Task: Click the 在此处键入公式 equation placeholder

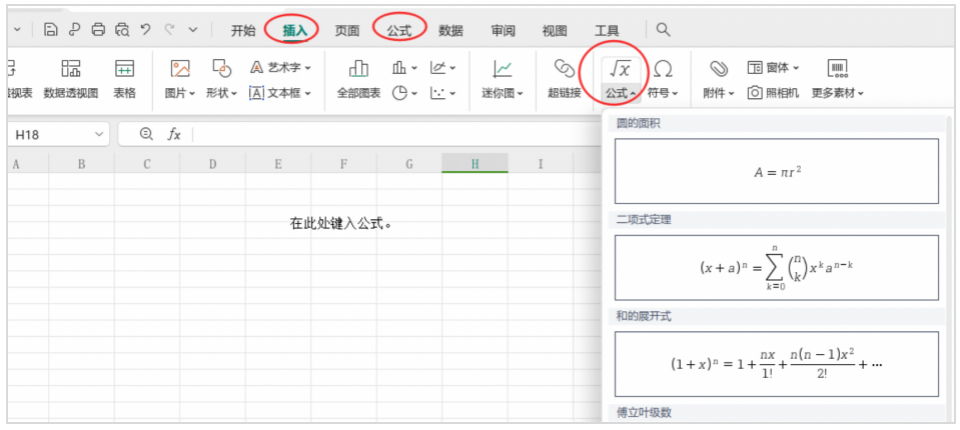Action: (x=340, y=224)
